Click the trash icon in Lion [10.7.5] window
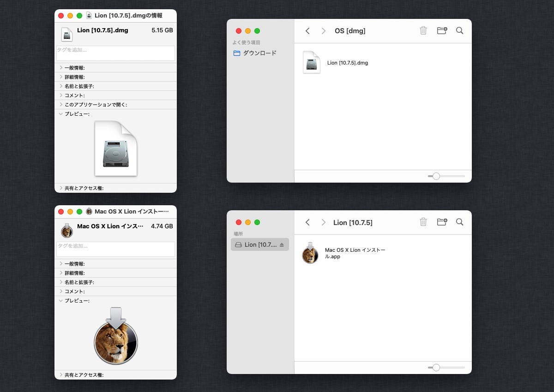 pos(423,222)
